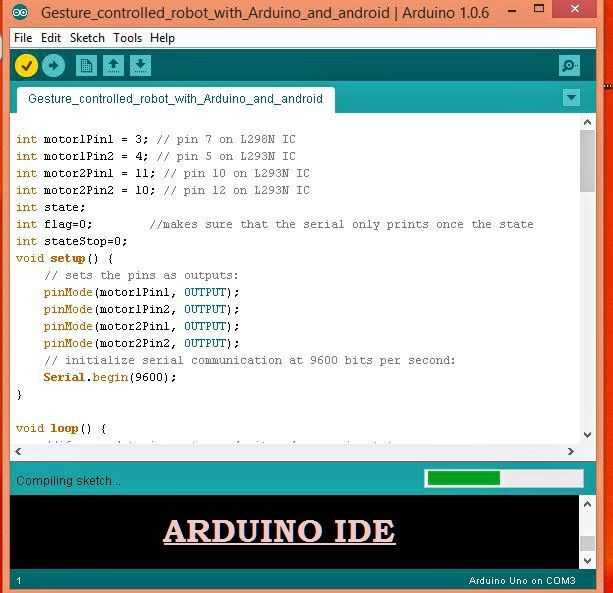
Task: Click comment '//makes sure that the serial only prints'
Action: pos(341,224)
